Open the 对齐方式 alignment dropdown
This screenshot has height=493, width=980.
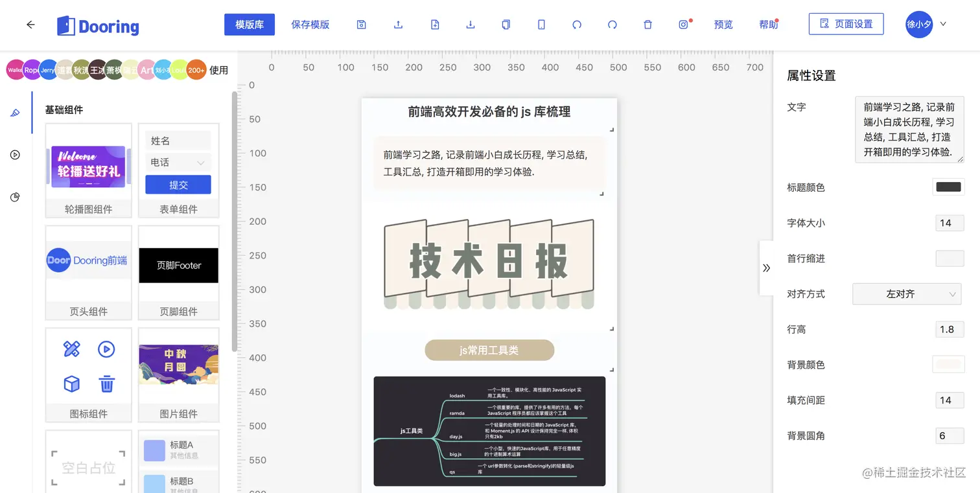click(907, 293)
